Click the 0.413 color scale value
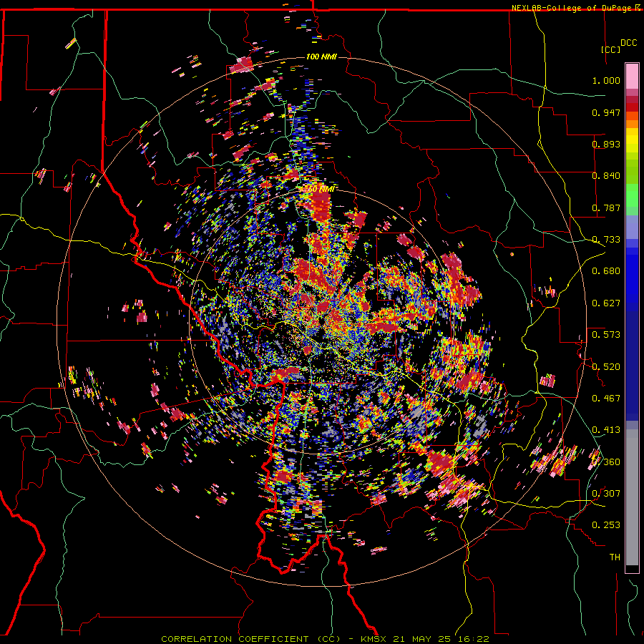Viewport: 644px width, 644px height. [x=606, y=430]
